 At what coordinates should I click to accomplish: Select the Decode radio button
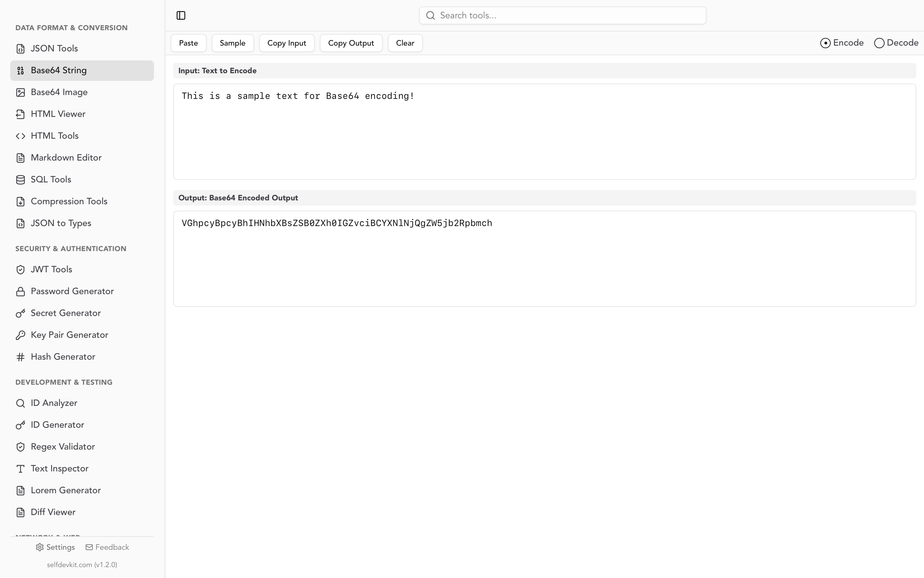[x=879, y=43]
